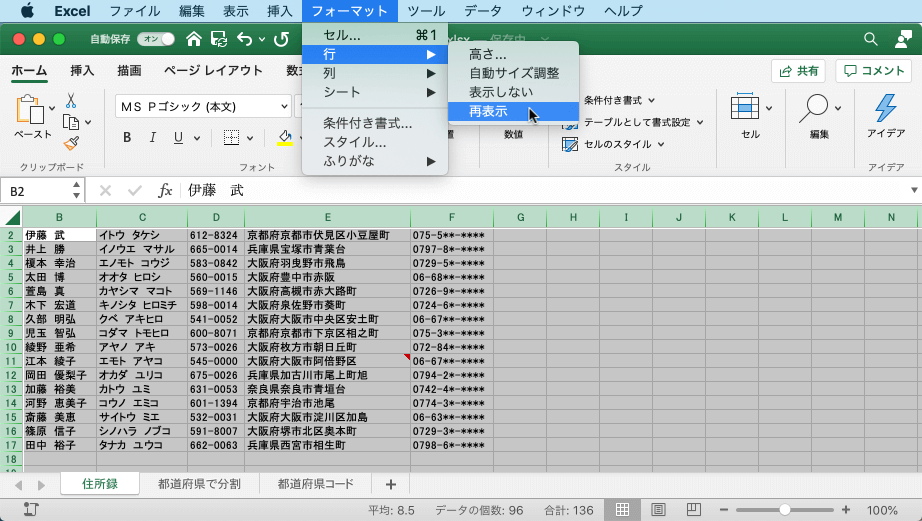922x521 pixels.
Task: Click the Select All corner triangle
Action: pos(12,217)
